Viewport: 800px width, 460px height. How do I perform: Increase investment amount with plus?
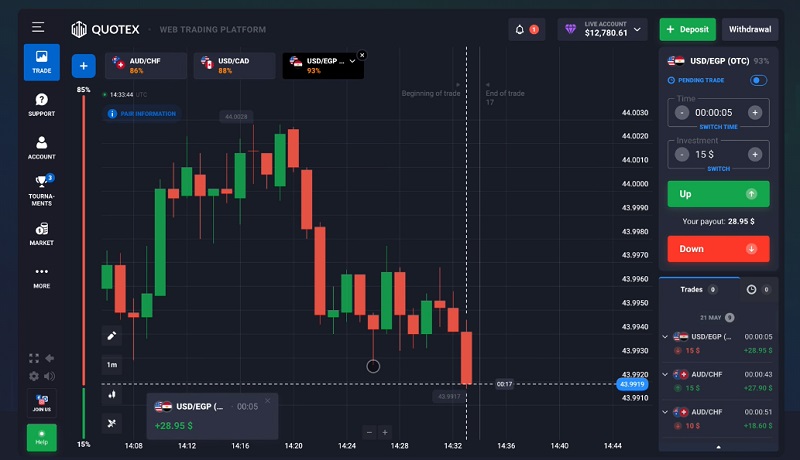[755, 155]
